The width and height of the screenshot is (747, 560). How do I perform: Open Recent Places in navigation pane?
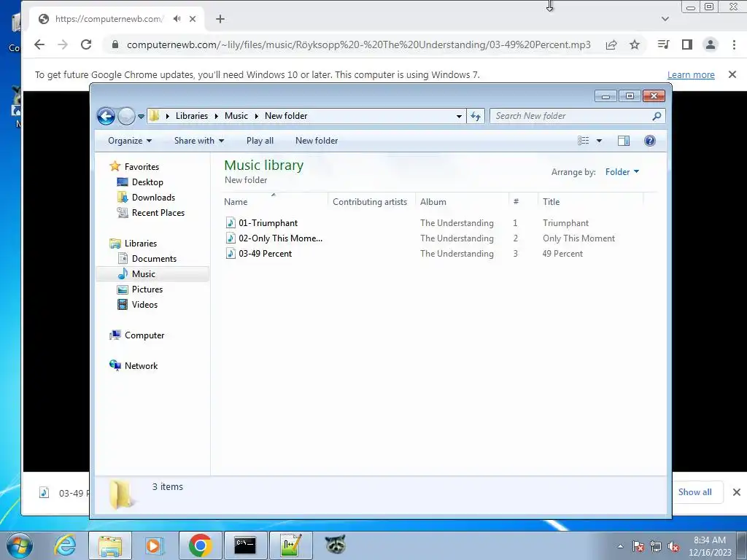click(x=158, y=213)
